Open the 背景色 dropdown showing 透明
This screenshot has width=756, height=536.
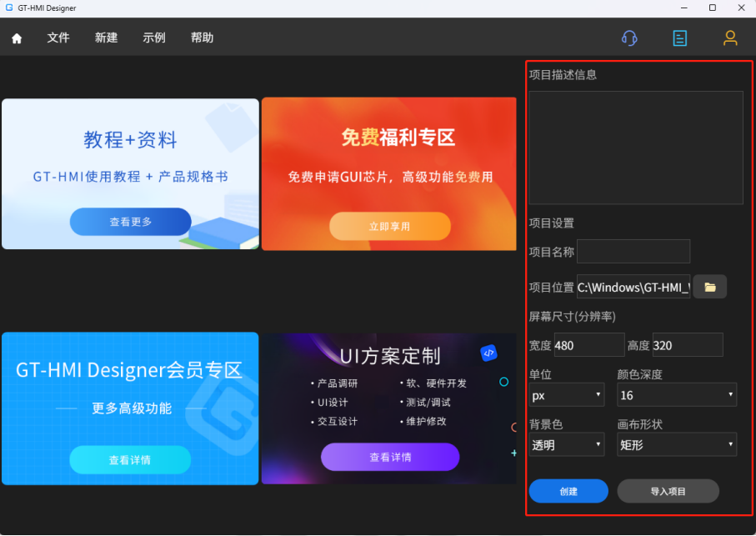[567, 444]
